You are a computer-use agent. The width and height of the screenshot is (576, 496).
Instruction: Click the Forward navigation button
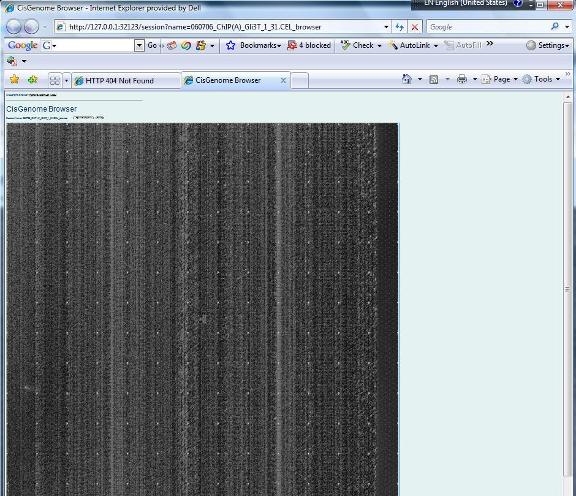coord(32,27)
